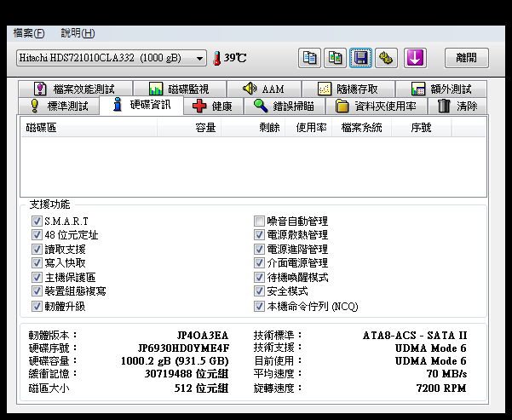
Task: Enable the 噪音自動管理 checkbox
Action: pyautogui.click(x=259, y=222)
